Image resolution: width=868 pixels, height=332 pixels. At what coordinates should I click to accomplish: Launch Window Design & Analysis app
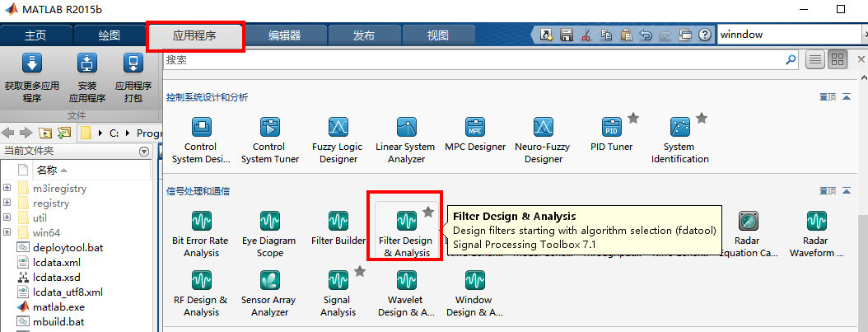[x=474, y=293]
